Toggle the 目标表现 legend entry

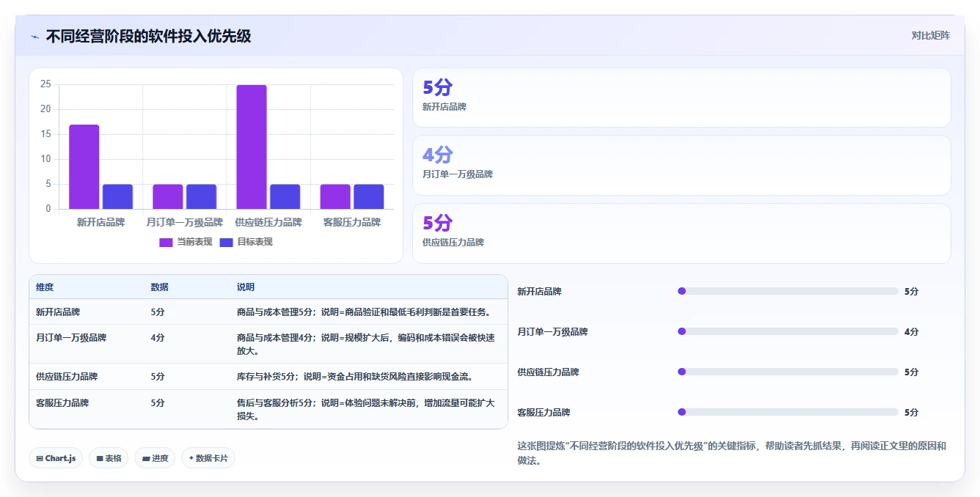point(246,242)
